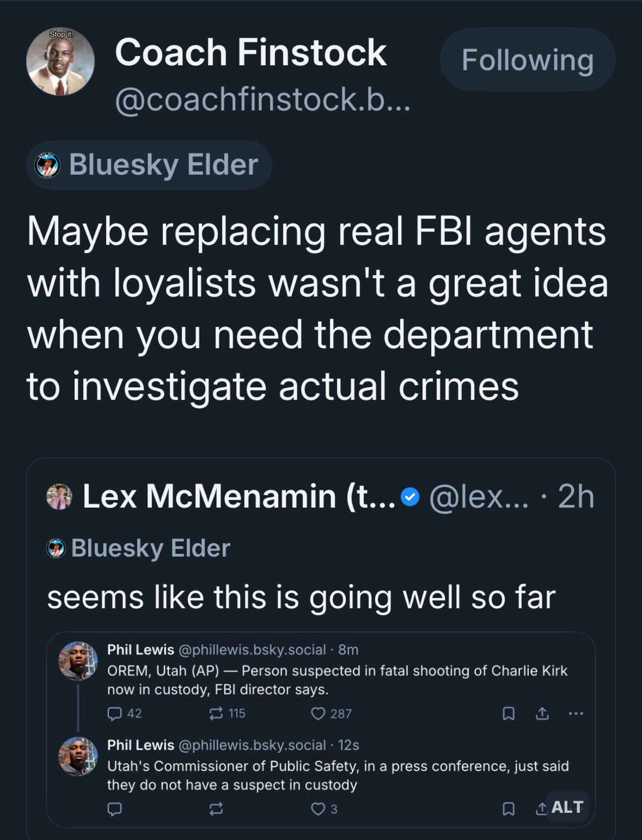Open Lex McMenamin's small avatar
This screenshot has height=840, width=642.
(59, 496)
